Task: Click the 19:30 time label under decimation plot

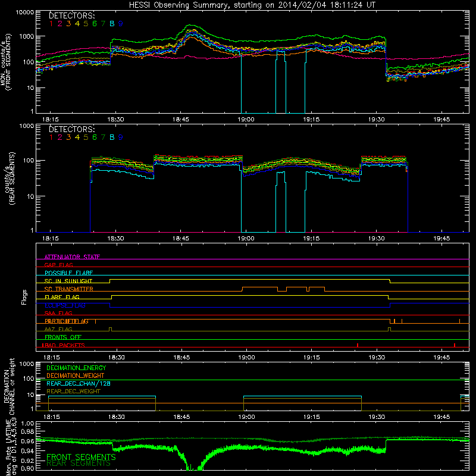Action: coord(377,417)
